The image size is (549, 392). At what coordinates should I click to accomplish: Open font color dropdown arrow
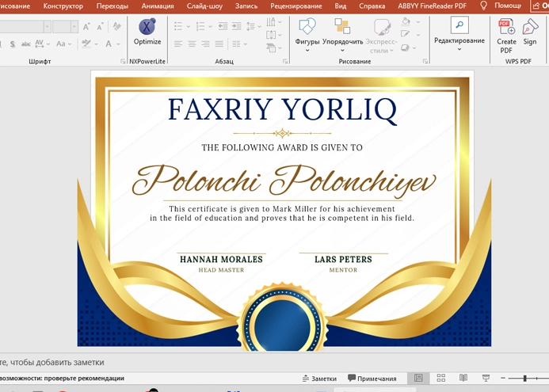point(118,44)
